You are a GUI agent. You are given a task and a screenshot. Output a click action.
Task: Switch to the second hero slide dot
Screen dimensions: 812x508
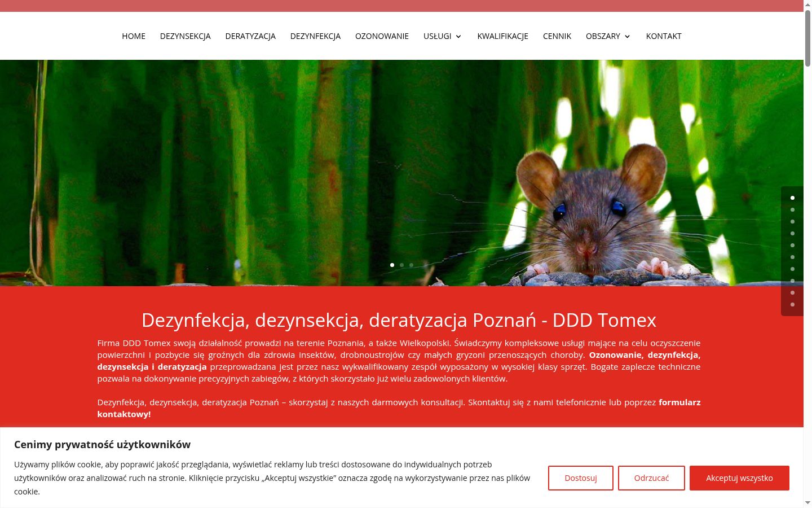pyautogui.click(x=401, y=265)
